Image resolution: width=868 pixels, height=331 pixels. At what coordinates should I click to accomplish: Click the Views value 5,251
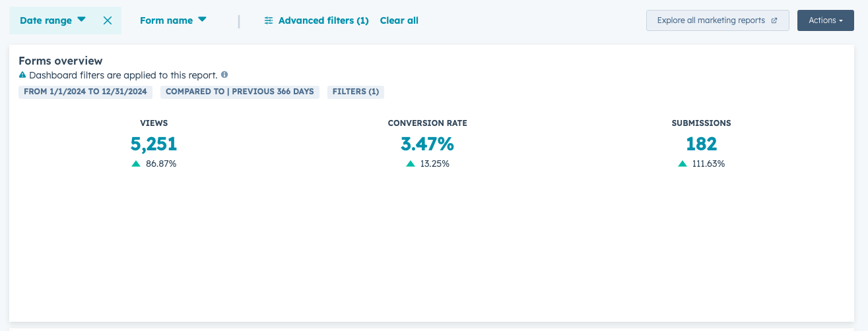(x=154, y=144)
